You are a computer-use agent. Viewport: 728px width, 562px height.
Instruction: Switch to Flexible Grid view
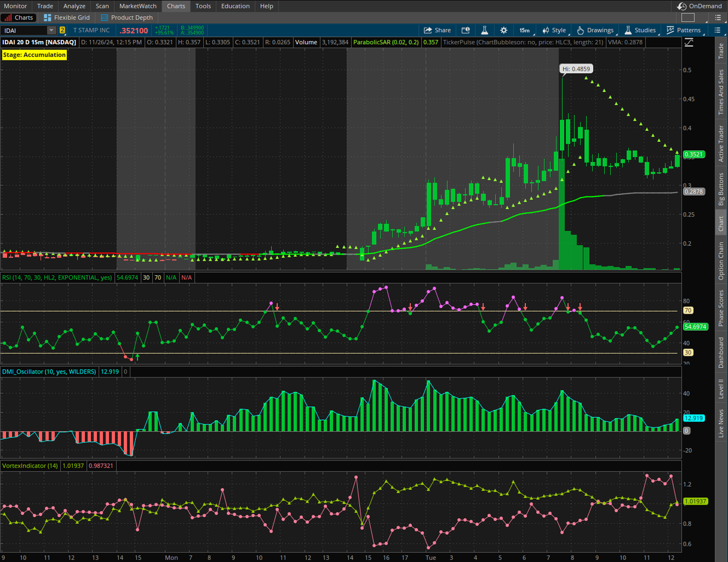67,18
